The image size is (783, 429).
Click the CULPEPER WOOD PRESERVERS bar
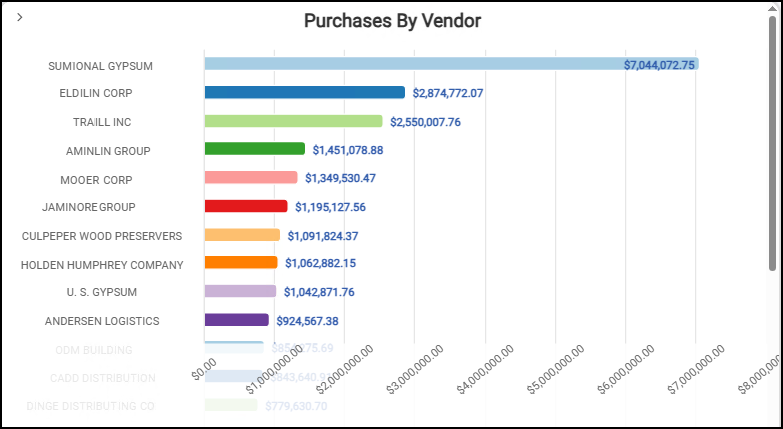coord(242,235)
